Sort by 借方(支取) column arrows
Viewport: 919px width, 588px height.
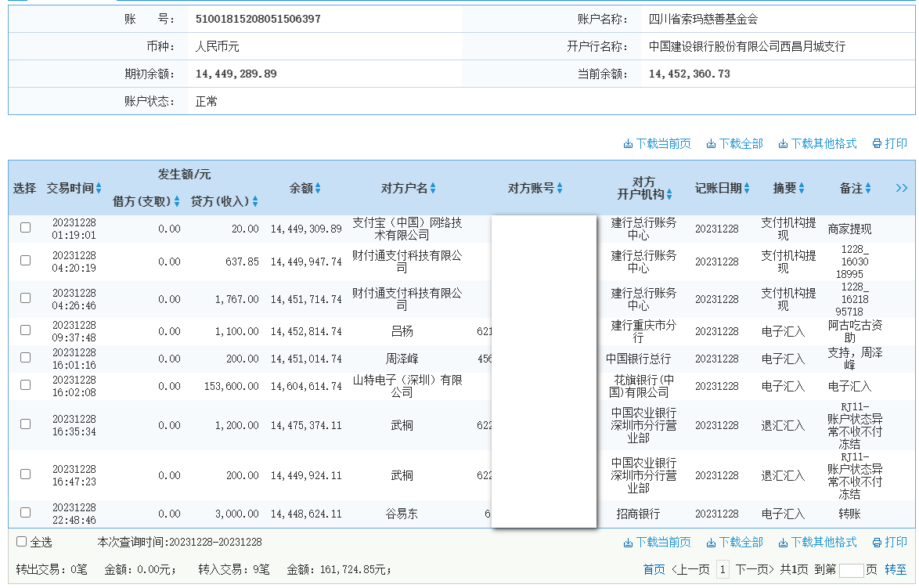(x=177, y=202)
